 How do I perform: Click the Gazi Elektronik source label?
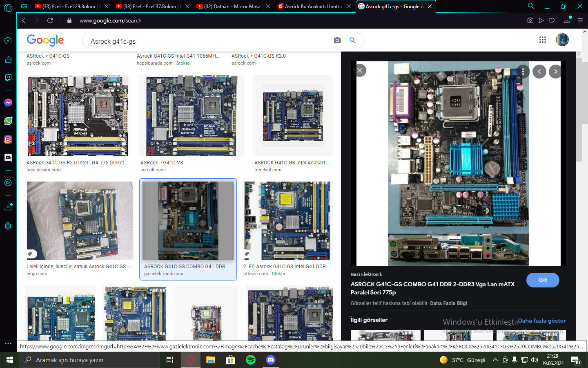click(x=366, y=274)
